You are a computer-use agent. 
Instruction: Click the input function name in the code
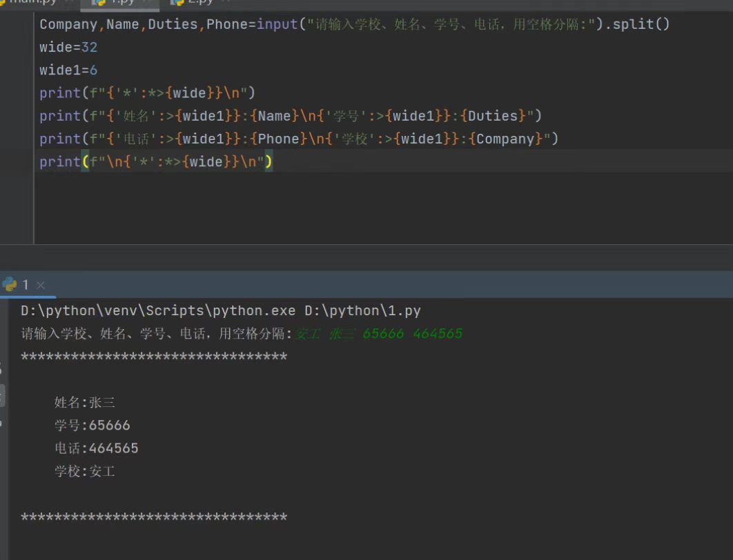point(277,25)
